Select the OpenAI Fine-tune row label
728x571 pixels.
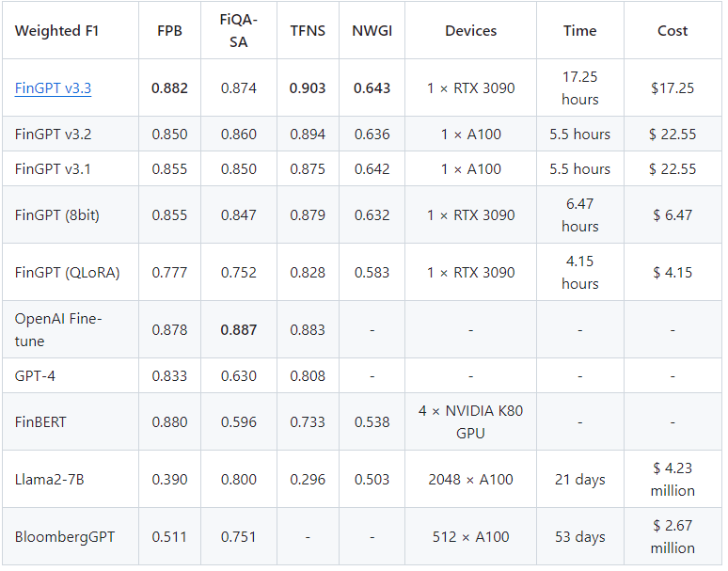tap(58, 330)
